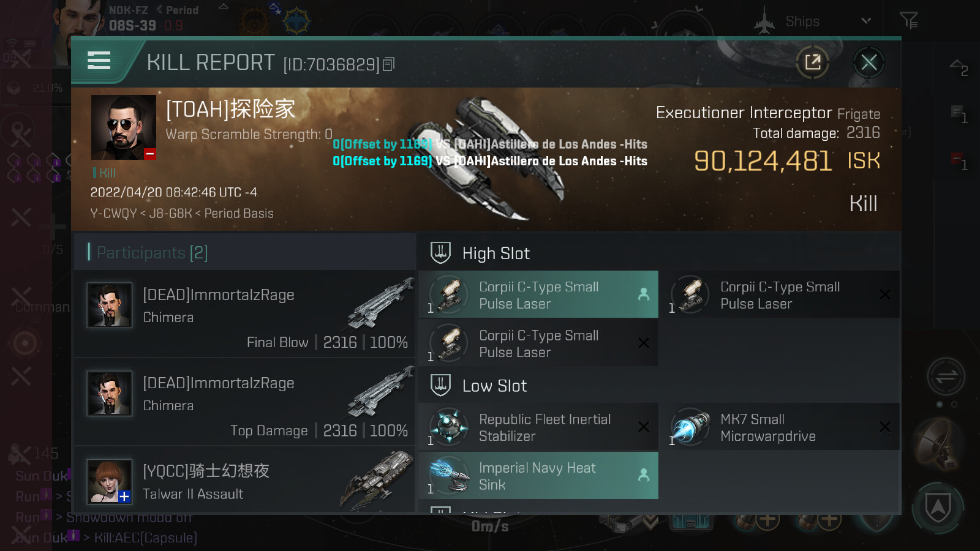Viewport: 980px width, 551px height.
Task: Copy the kill report ID
Action: (389, 64)
